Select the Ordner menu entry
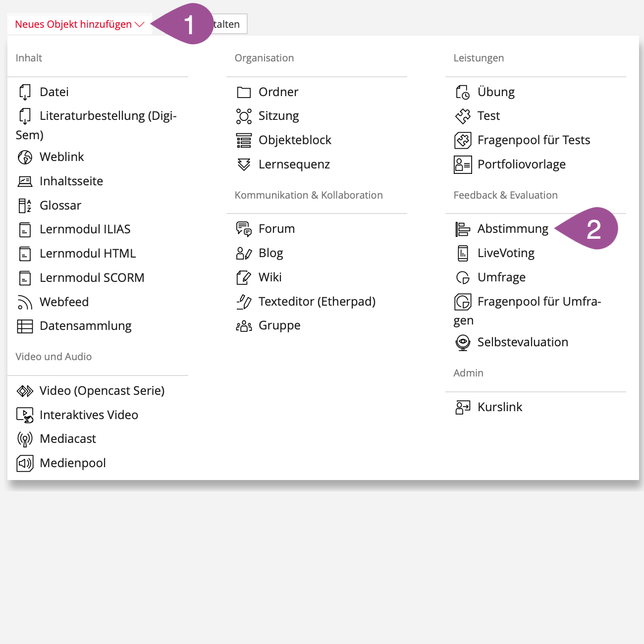The width and height of the screenshot is (644, 644). (278, 92)
